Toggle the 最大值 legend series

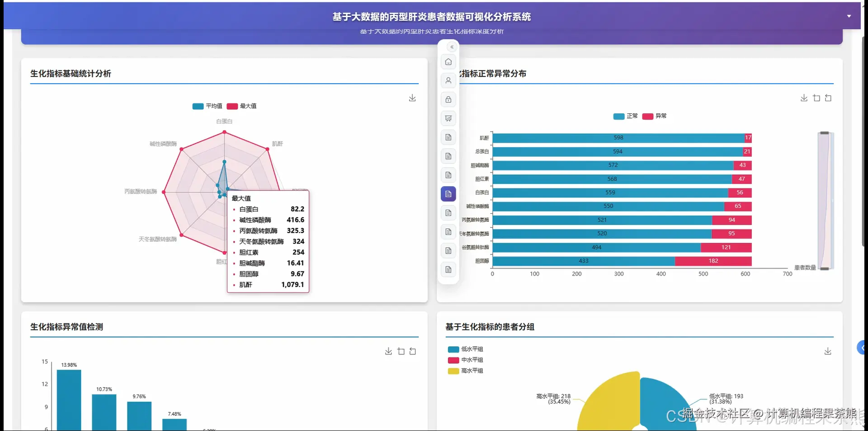tap(241, 106)
